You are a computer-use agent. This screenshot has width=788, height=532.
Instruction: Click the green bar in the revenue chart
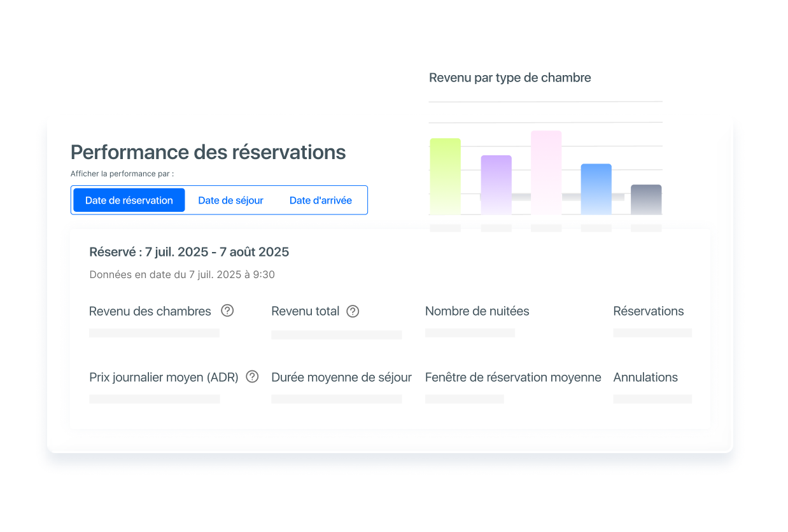point(445,176)
